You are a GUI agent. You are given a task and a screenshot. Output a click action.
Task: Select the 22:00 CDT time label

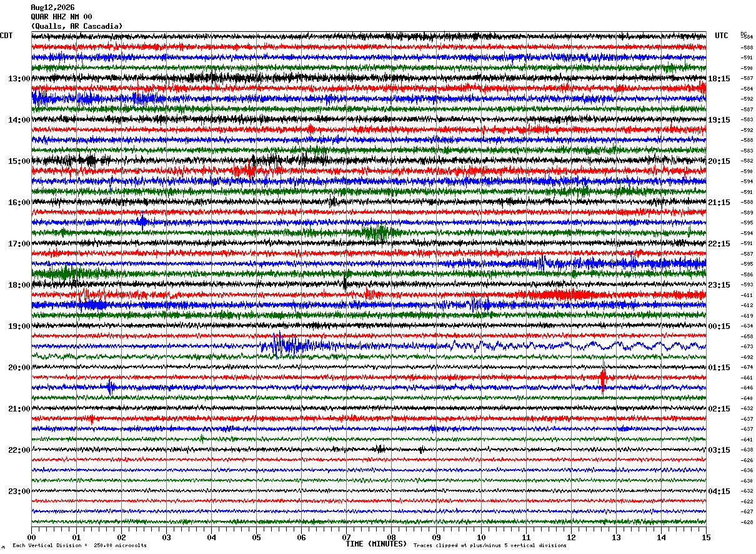pos(19,450)
